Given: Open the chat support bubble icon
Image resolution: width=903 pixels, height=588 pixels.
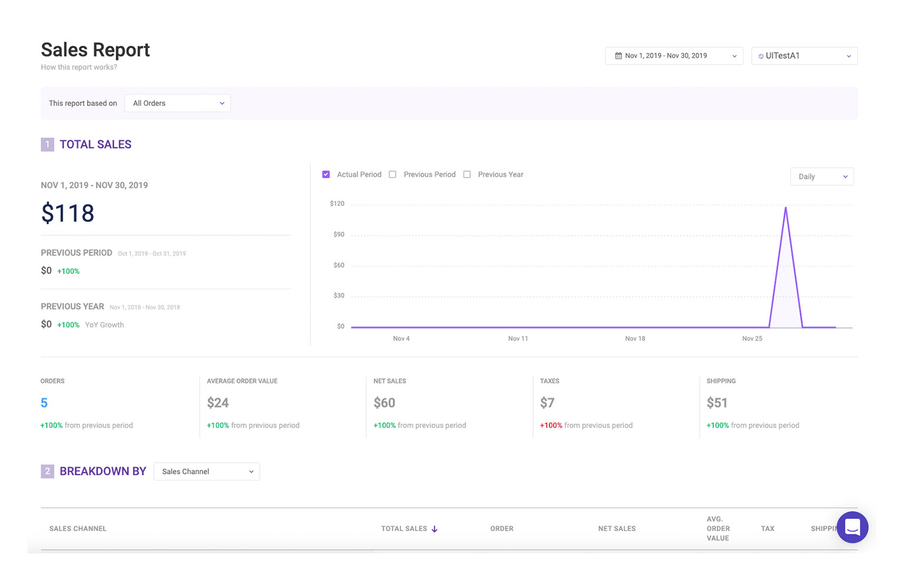Looking at the screenshot, I should point(852,527).
